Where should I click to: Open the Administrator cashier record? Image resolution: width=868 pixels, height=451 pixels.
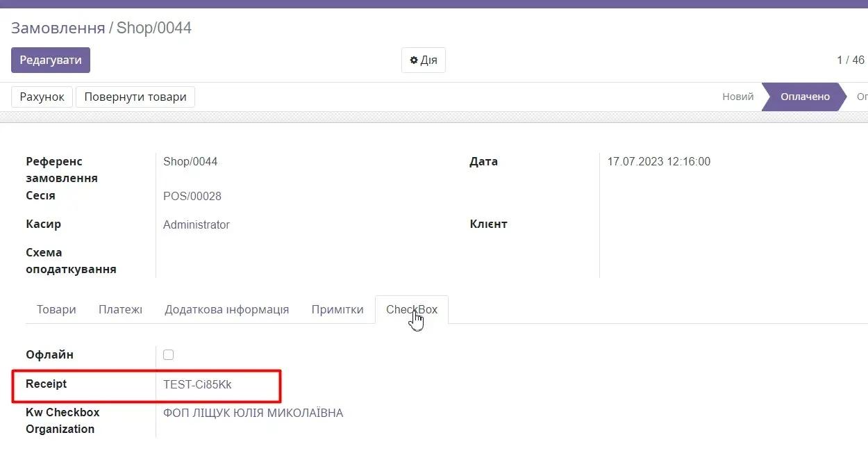click(x=197, y=224)
